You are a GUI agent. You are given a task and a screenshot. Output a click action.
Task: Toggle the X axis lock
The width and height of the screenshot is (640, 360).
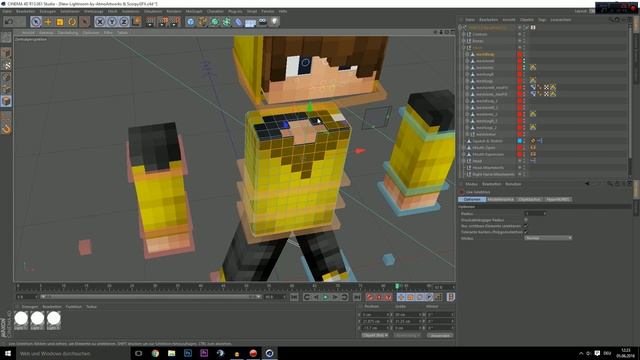coord(100,22)
